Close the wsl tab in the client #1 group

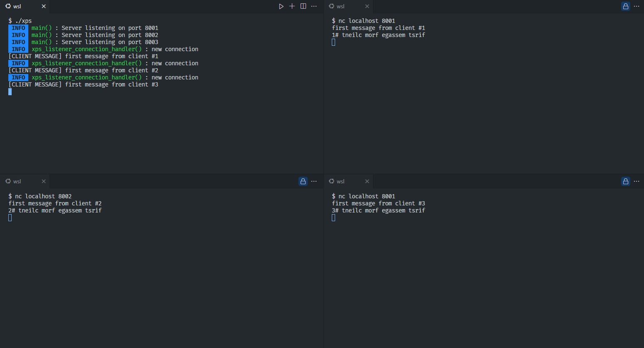pos(367,6)
